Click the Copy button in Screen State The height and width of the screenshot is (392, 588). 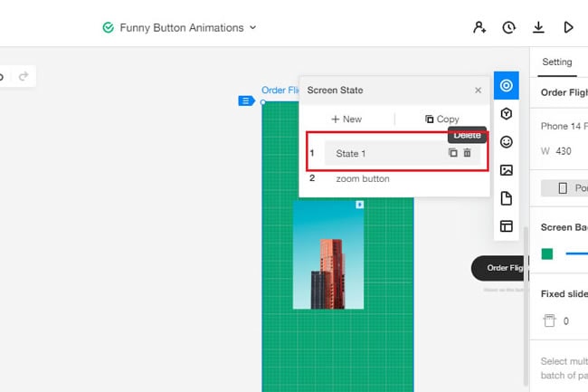coord(441,119)
